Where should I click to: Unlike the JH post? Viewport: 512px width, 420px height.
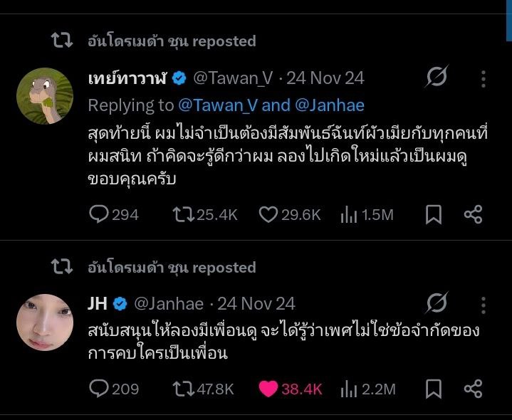(x=268, y=389)
